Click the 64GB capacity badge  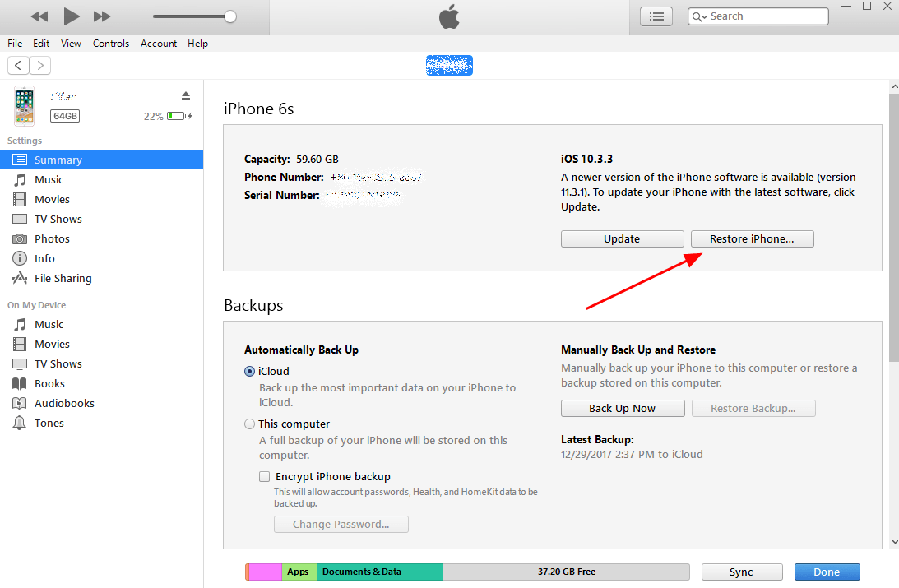tap(65, 116)
